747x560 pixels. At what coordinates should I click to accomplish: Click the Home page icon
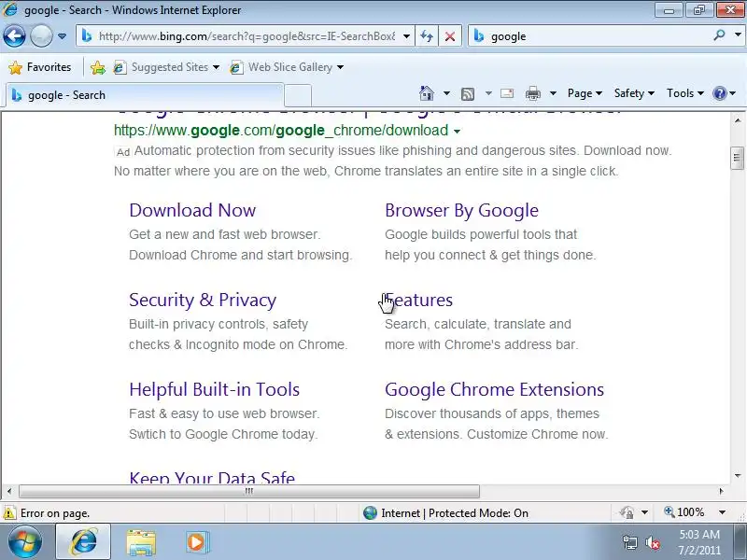point(427,93)
